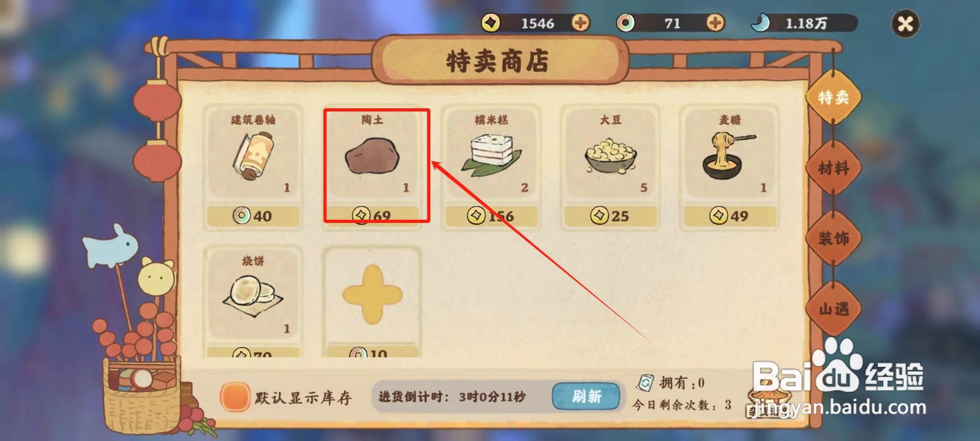
Task: Tap the moon currency 1.18万 counter
Action: [804, 23]
